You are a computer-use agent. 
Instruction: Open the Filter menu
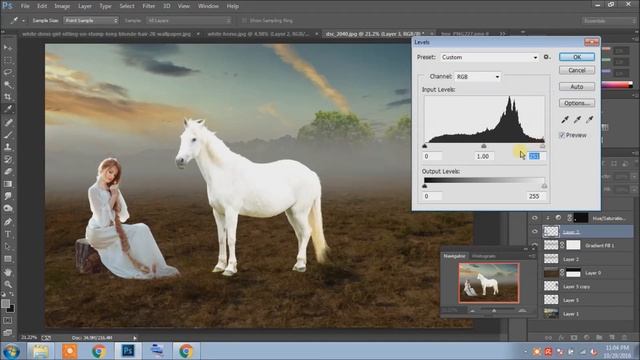click(x=149, y=6)
